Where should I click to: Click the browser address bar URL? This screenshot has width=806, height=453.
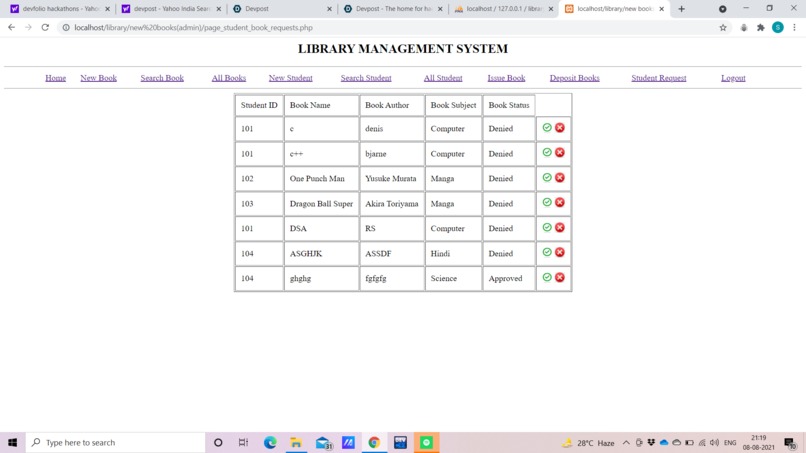(193, 28)
